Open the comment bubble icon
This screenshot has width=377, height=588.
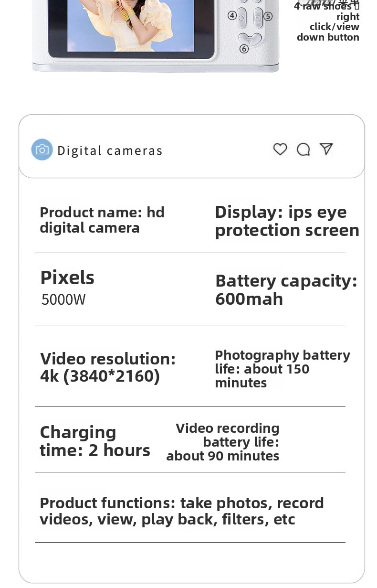(304, 150)
